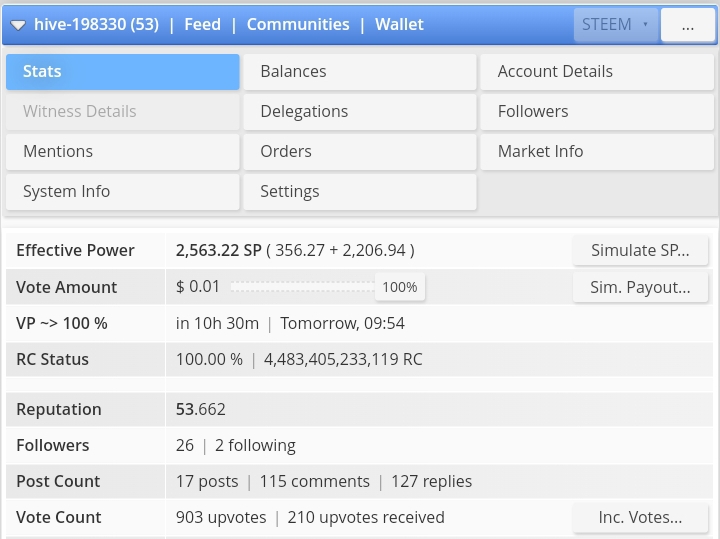This screenshot has height=539, width=720.
Task: Open the Settings tab
Action: [x=360, y=192]
